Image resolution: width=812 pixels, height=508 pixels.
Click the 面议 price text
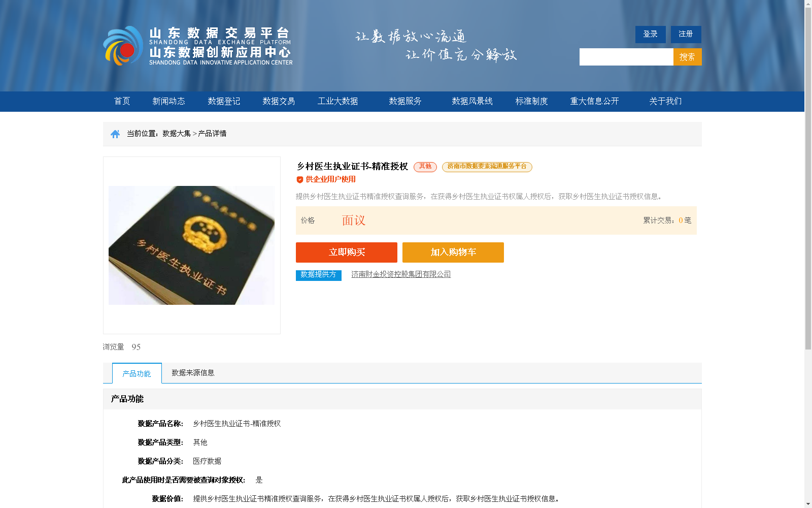coord(353,220)
